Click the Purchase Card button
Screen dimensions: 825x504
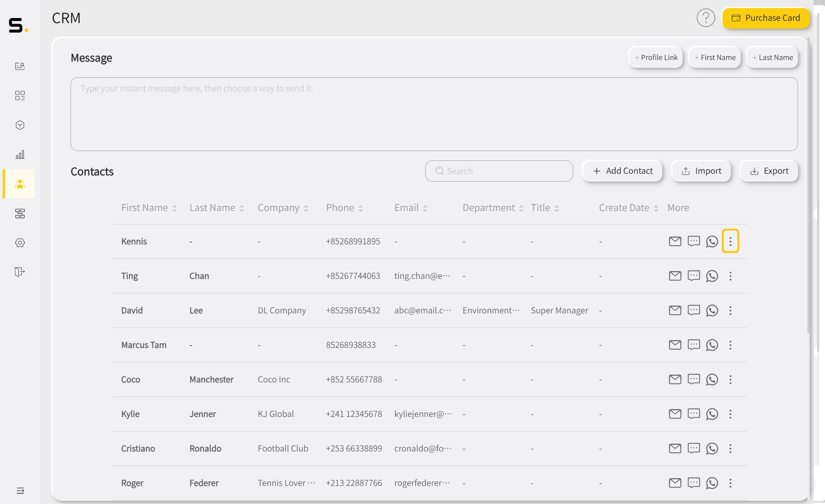tap(766, 18)
